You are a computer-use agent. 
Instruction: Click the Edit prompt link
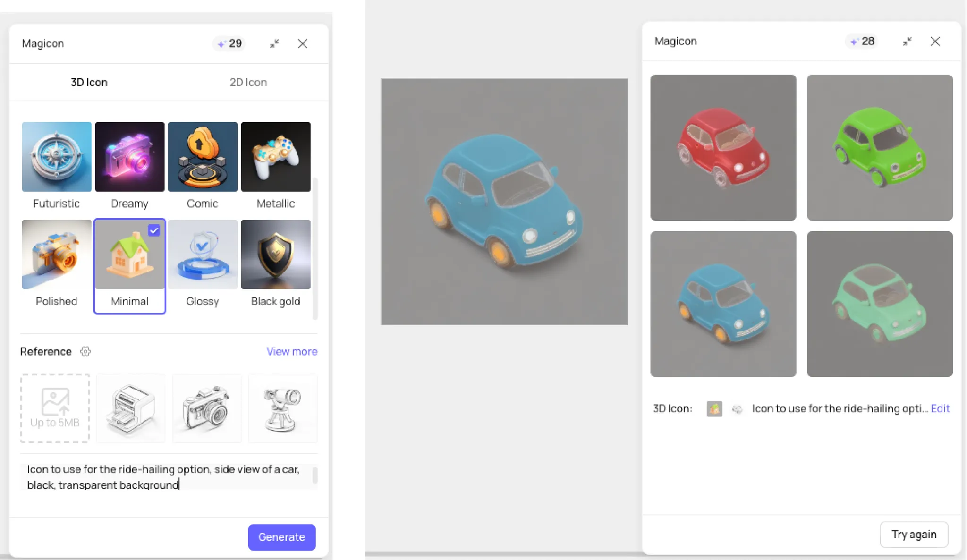click(x=940, y=408)
